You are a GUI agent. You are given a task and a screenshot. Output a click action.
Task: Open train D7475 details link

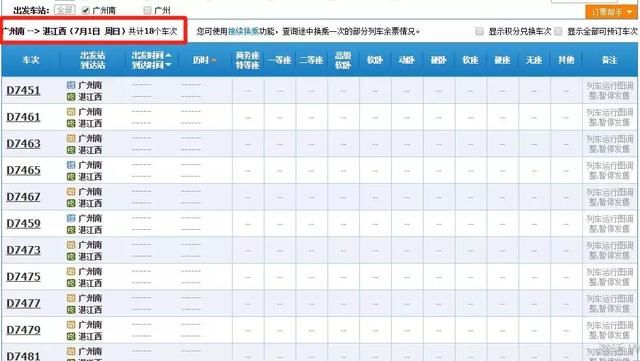coord(23,276)
